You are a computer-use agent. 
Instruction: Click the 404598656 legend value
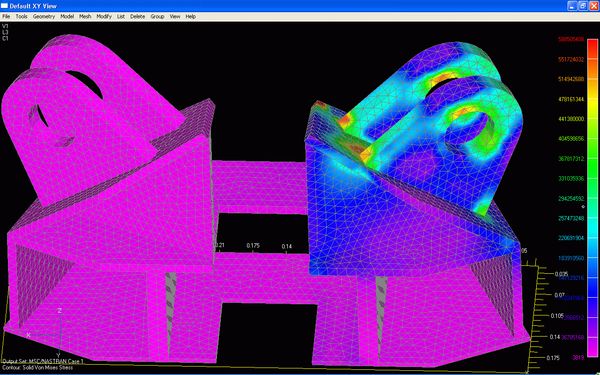[x=571, y=139]
